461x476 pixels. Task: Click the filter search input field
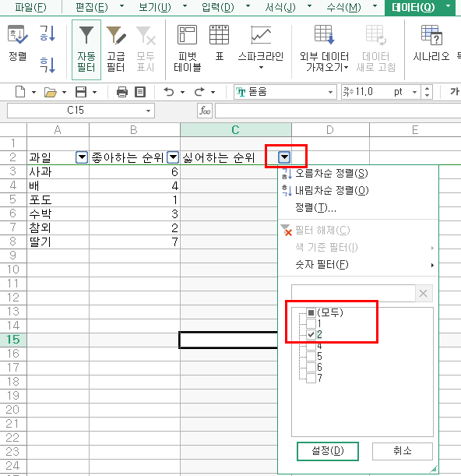(x=354, y=293)
